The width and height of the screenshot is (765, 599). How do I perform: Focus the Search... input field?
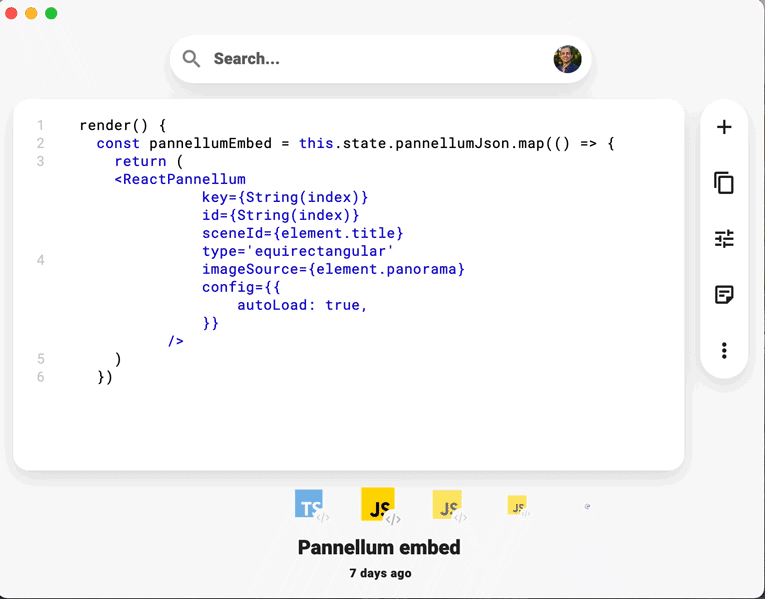pyautogui.click(x=381, y=59)
